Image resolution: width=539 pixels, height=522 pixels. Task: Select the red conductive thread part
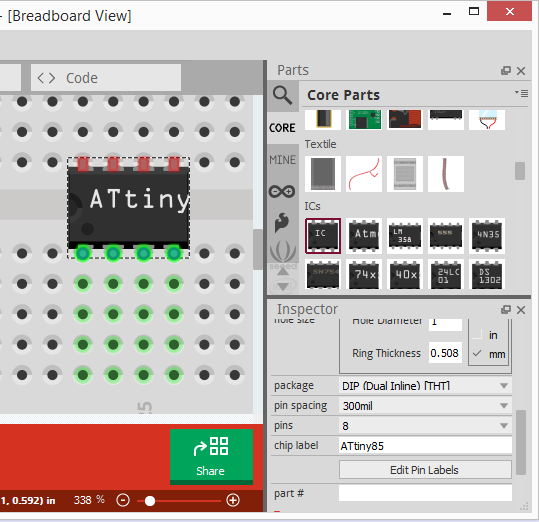coord(364,174)
